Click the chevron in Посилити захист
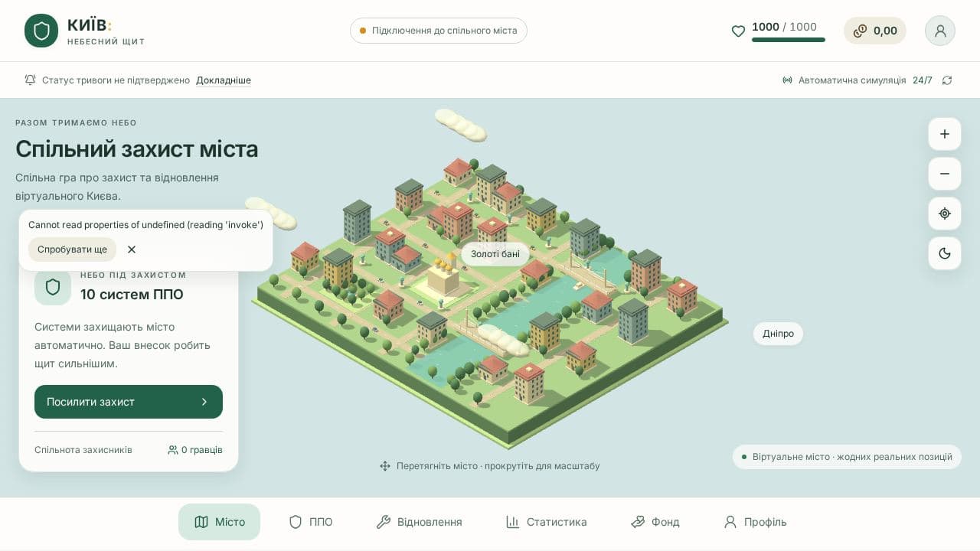Viewport: 980px width, 551px height. [204, 402]
